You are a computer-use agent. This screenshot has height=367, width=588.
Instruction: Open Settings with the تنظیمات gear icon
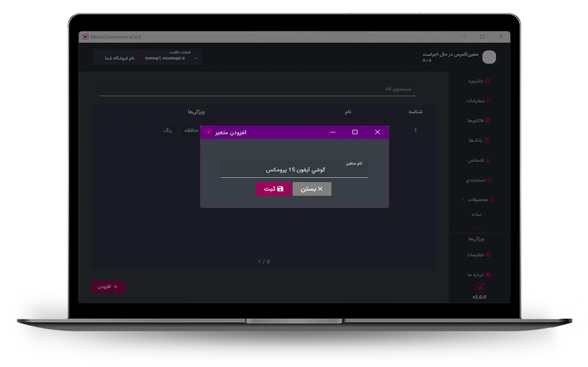(489, 255)
